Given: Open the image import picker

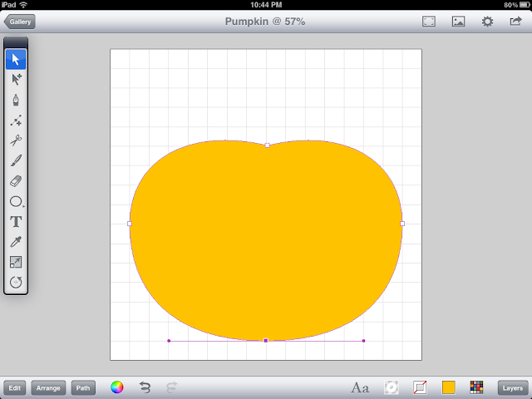Looking at the screenshot, I should [x=458, y=22].
